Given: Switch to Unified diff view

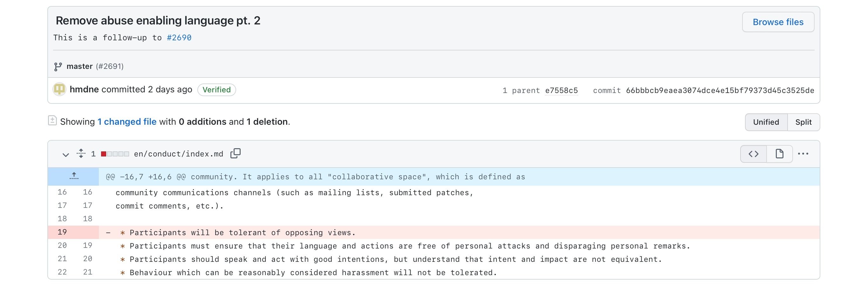Looking at the screenshot, I should (766, 122).
